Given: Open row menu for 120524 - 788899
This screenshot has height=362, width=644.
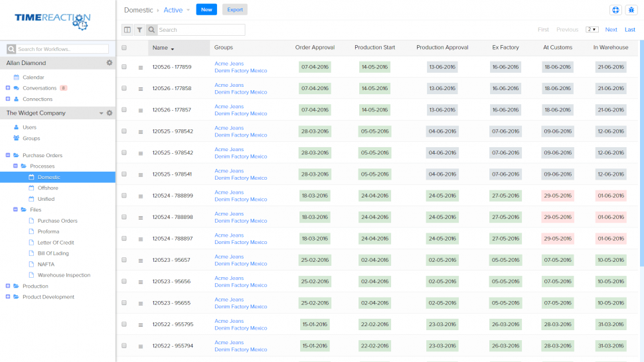Looking at the screenshot, I should 141,196.
